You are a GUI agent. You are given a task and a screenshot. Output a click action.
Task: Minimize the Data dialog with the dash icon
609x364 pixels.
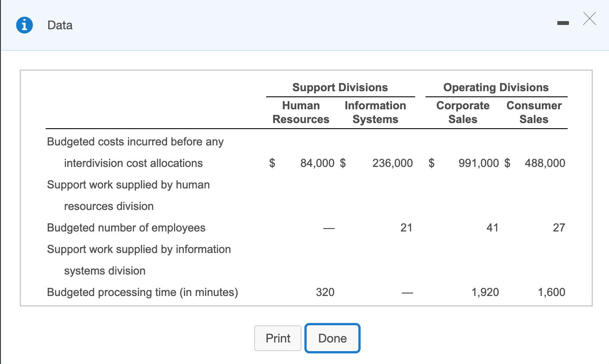pyautogui.click(x=562, y=23)
